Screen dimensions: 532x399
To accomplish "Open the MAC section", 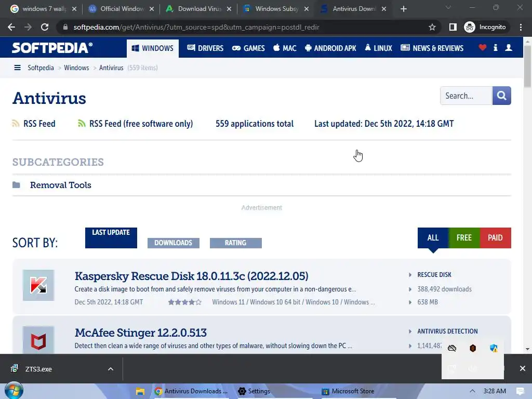I will [x=285, y=48].
